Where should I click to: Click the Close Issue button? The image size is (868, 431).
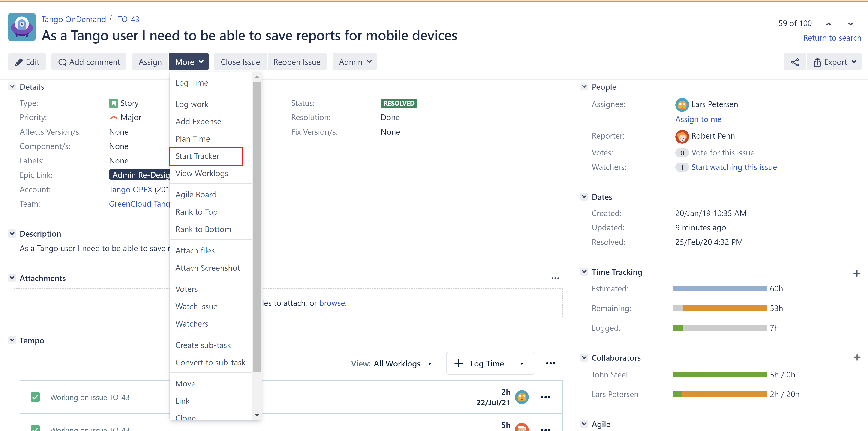pos(240,62)
